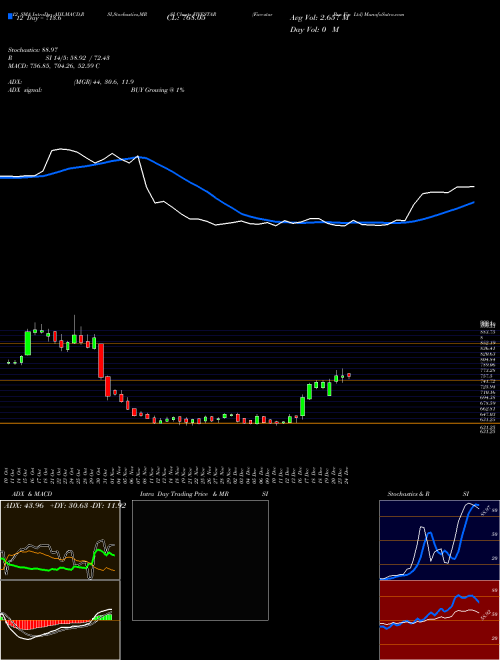Image resolution: width=500 pixels, height=660 pixels.
Task: Open the Stochastics mini chart with navy background
Action: (x=439, y=540)
